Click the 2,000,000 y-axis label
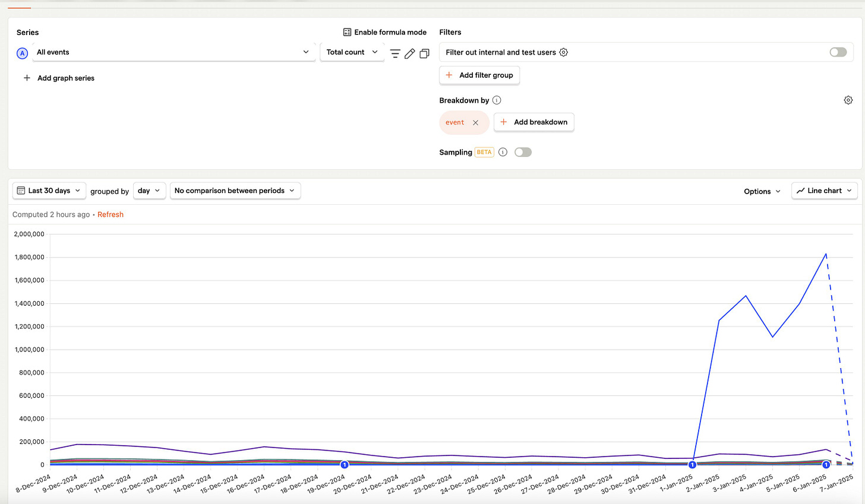Screen dimensions: 865x504 click(x=29, y=234)
